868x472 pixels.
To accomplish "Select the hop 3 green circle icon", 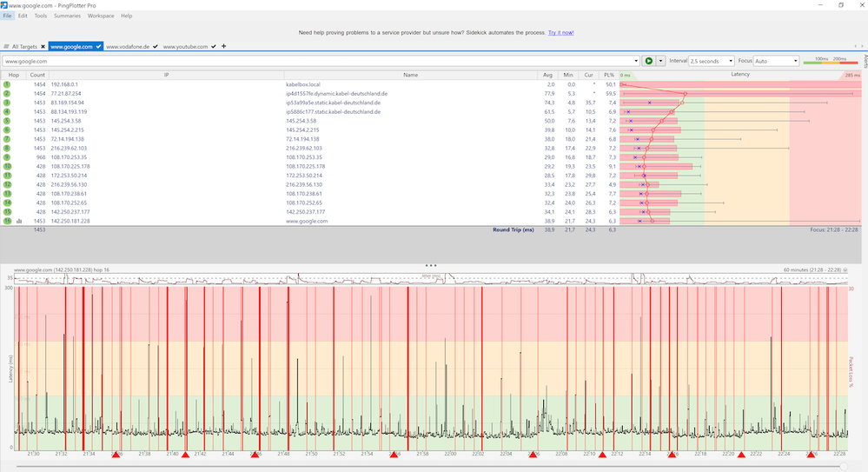I will (7, 103).
